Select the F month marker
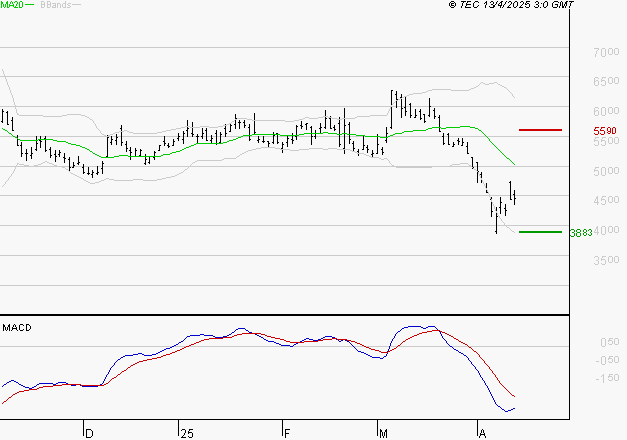Screen dimensions: 627x440 coord(288,433)
